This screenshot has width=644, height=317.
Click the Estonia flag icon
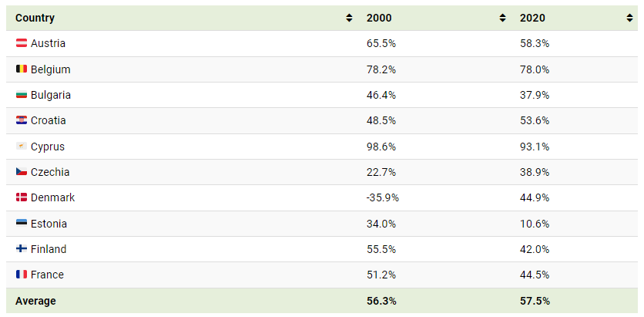pyautogui.click(x=22, y=224)
